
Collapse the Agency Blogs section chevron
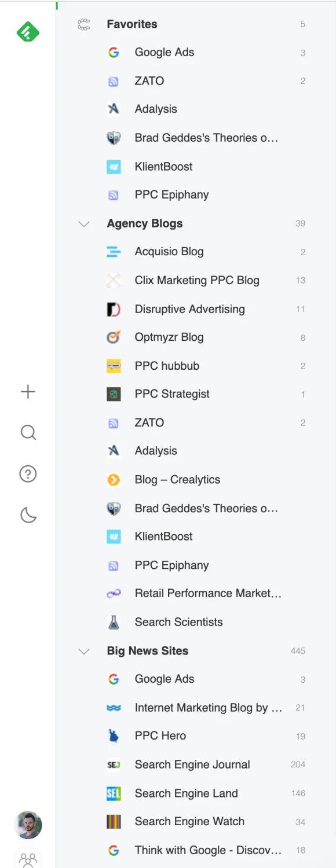(84, 224)
